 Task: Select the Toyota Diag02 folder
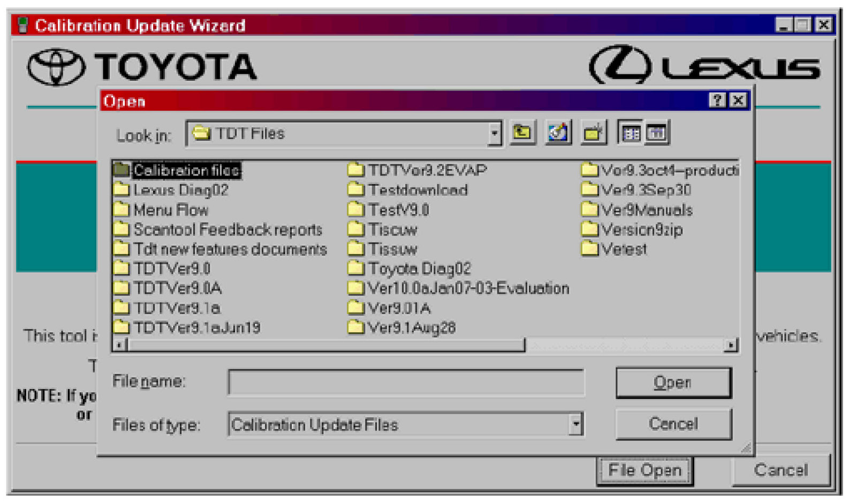tap(419, 269)
